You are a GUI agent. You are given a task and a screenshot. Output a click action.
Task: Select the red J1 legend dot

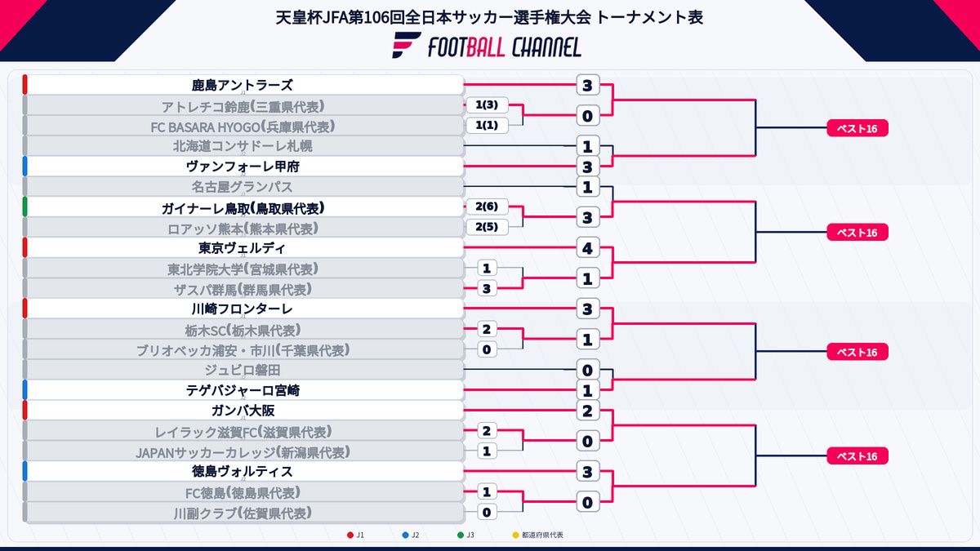click(350, 535)
